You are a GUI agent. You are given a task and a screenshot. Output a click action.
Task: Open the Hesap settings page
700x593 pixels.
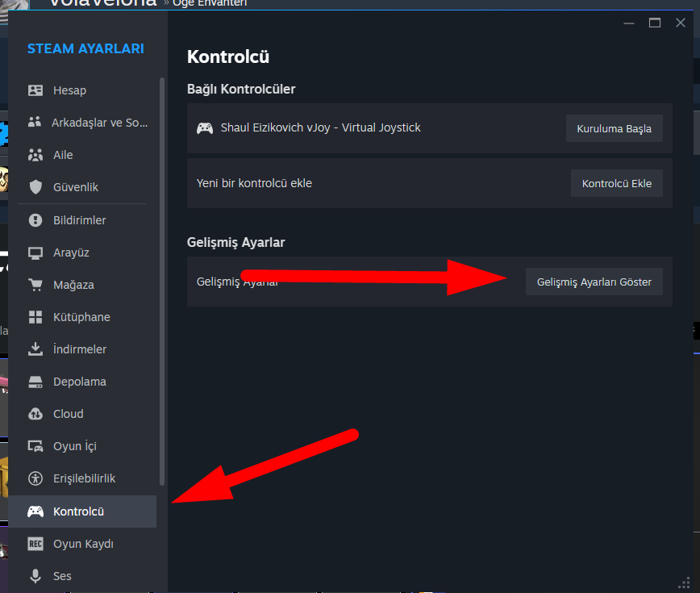coord(82,90)
